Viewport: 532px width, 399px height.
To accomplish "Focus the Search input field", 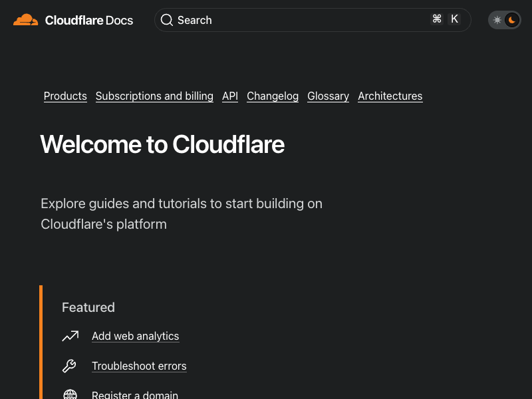I will [x=313, y=20].
